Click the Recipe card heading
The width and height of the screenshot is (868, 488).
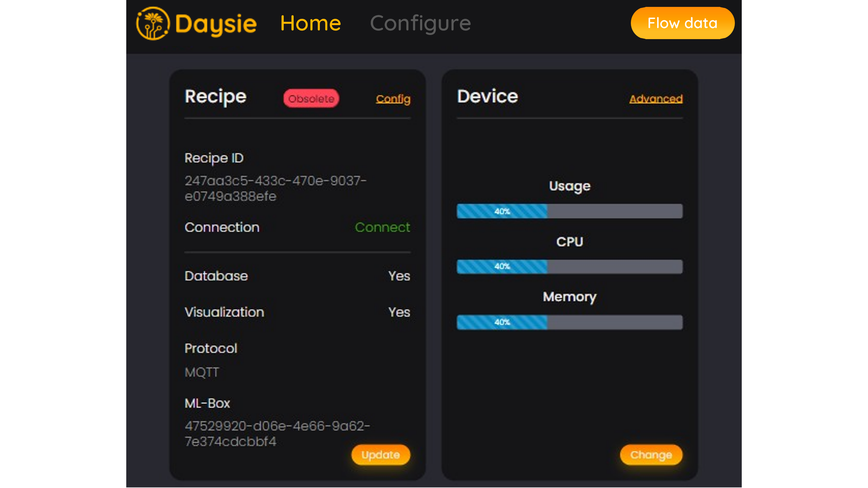coord(215,97)
